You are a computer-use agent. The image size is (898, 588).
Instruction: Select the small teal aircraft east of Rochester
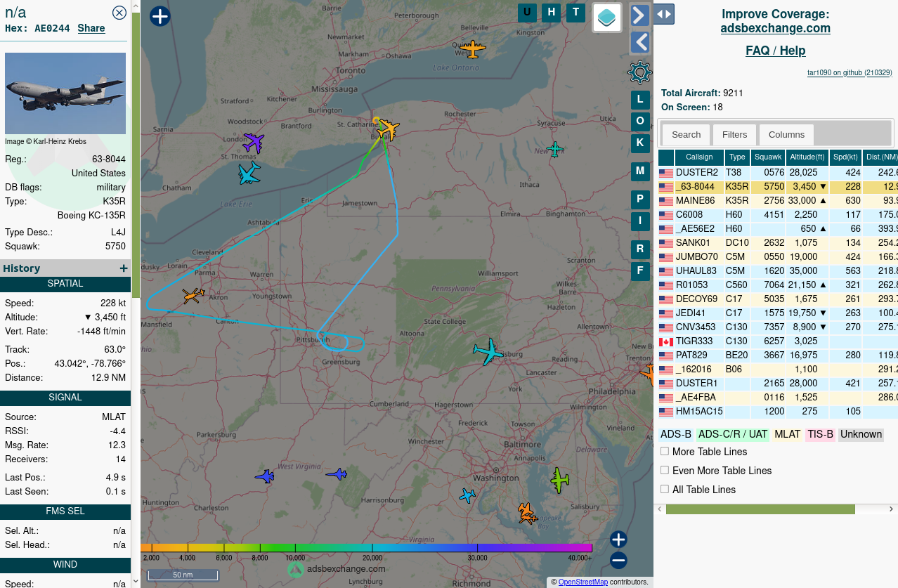pos(555,150)
